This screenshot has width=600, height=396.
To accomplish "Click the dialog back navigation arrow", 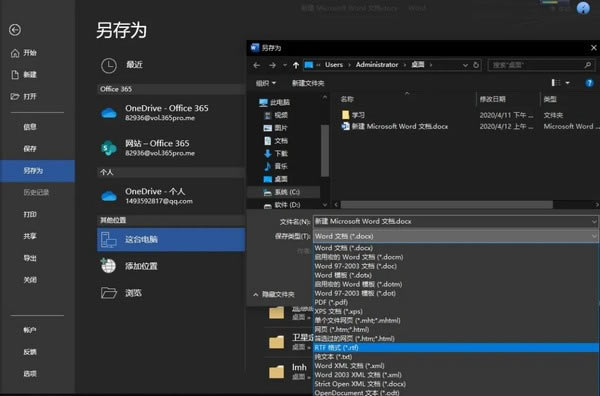I will pos(257,65).
